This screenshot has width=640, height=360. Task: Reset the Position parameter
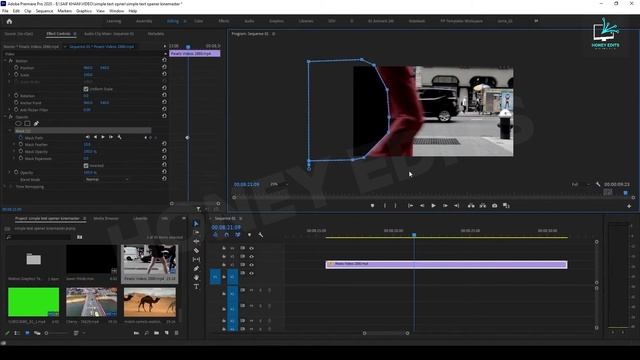coord(164,67)
